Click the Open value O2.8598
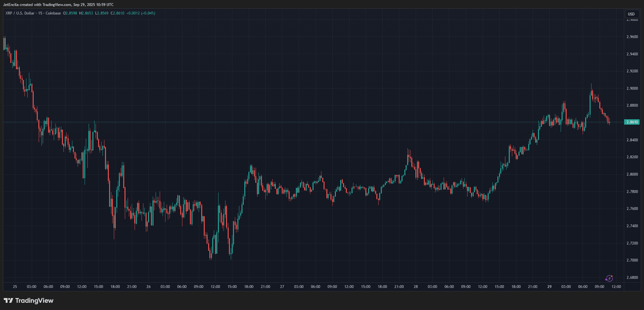644x310 pixels. [x=70, y=13]
